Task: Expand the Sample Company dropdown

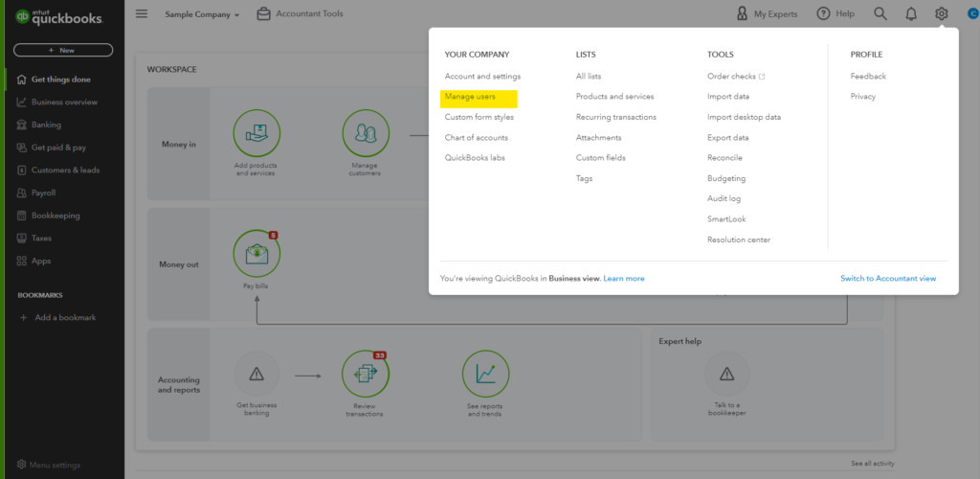Action: (202, 14)
